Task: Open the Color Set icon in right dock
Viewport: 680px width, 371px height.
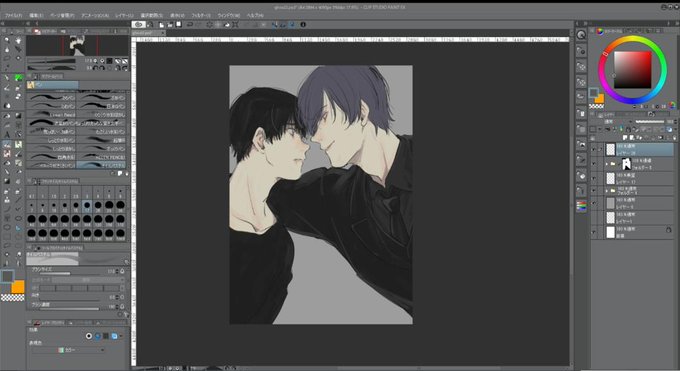Action: 581,206
